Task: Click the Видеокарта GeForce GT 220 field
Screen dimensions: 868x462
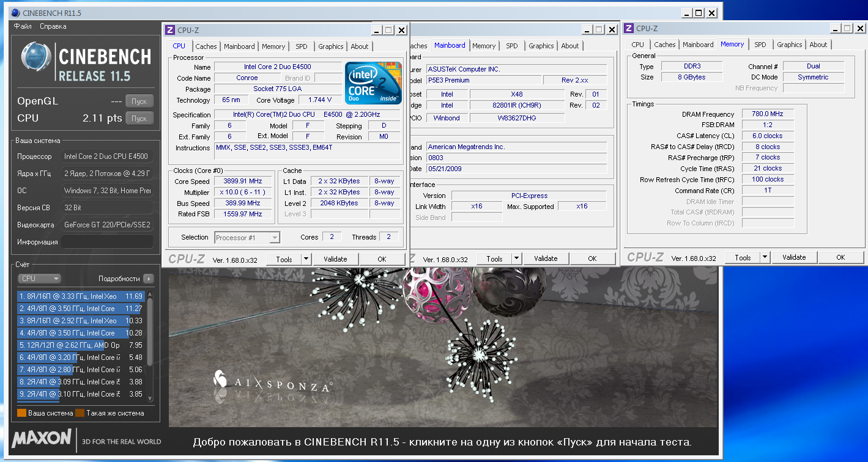Action: point(107,225)
